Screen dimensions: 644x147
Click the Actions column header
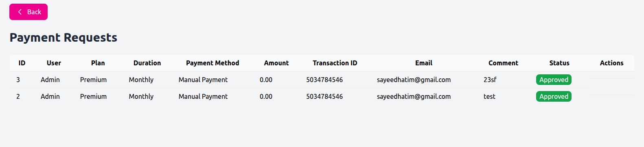611,63
